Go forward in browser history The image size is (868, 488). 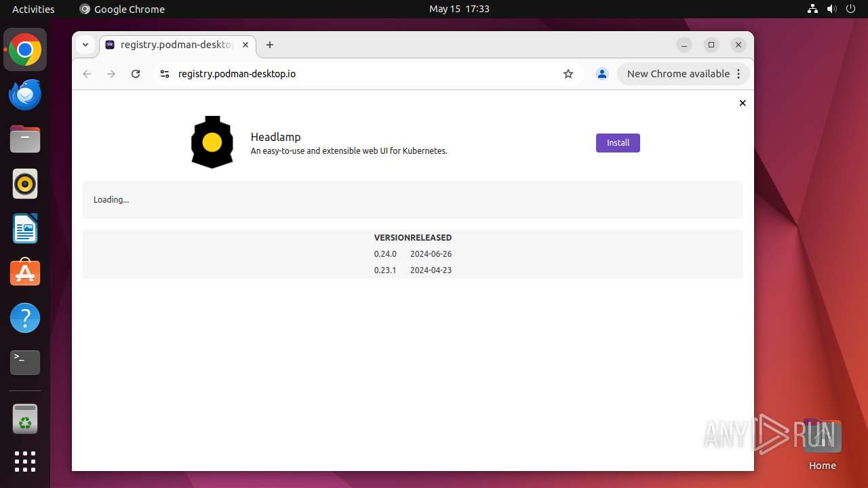(x=111, y=74)
